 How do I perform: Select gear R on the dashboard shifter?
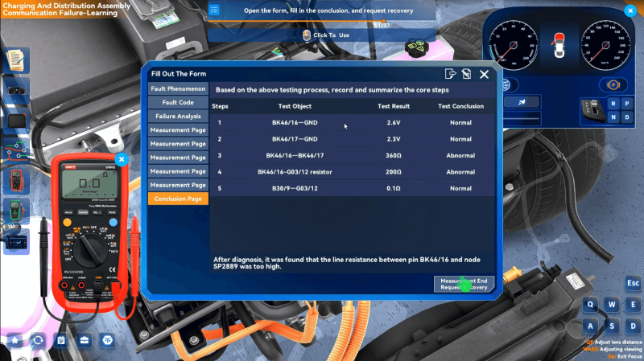click(613, 104)
